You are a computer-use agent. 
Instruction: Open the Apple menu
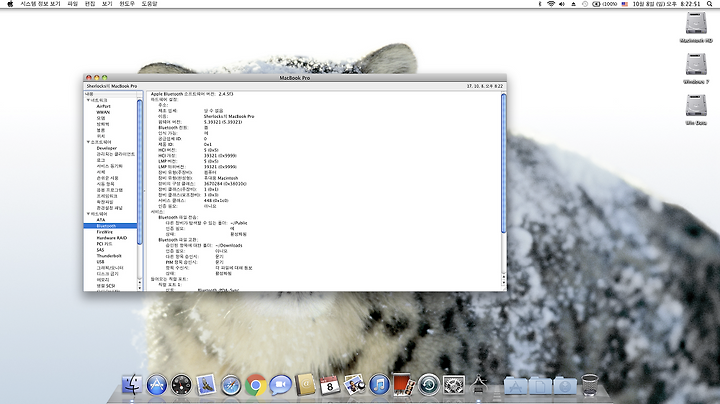[10, 4]
